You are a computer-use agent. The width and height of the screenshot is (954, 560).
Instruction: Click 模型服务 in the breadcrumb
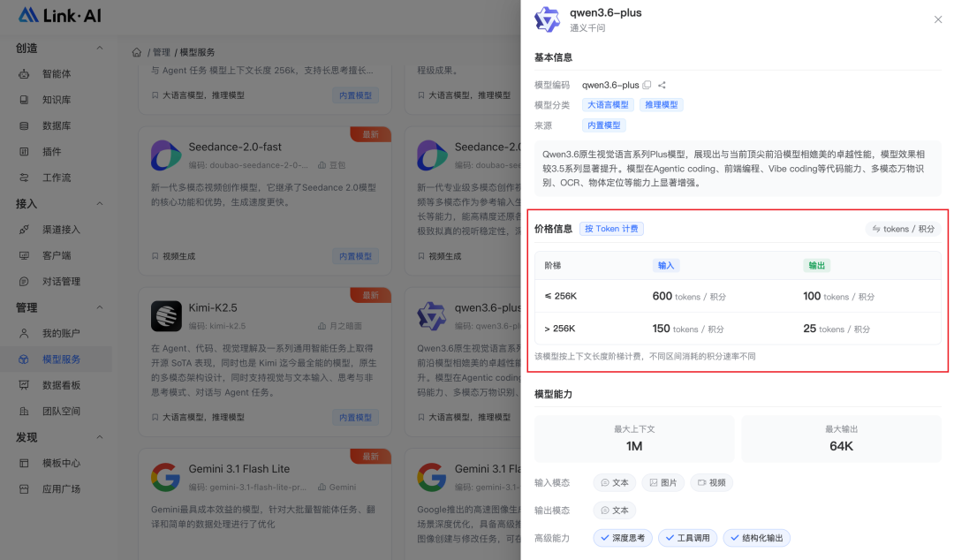pos(197,52)
